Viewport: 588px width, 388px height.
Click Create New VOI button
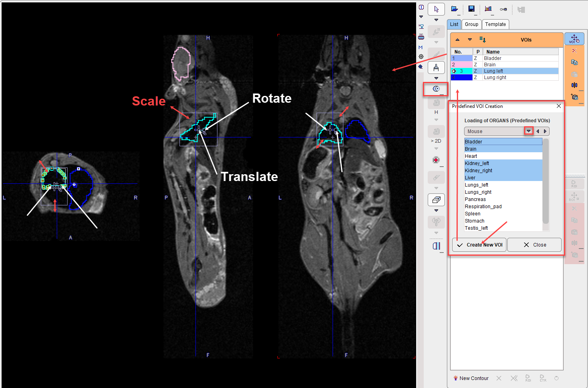[479, 245]
